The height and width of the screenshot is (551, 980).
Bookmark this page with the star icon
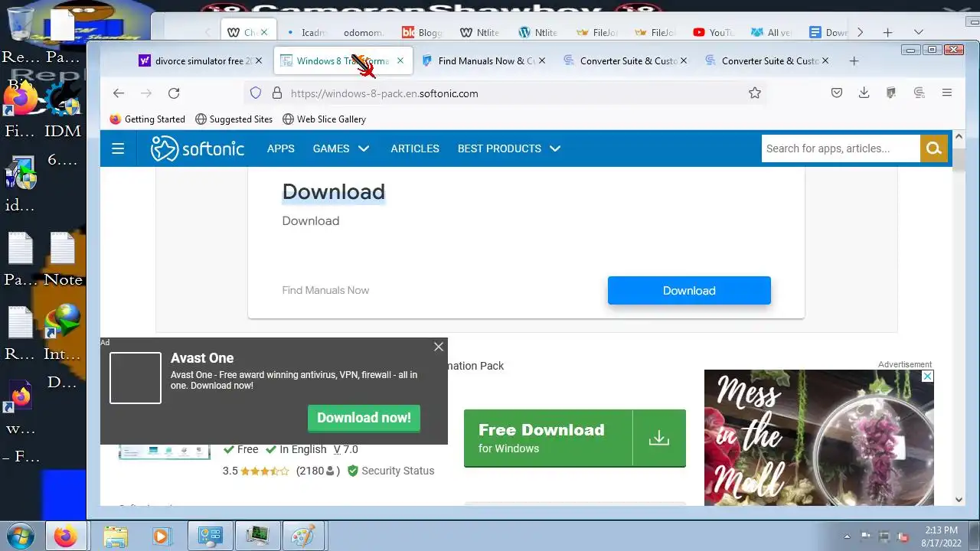(755, 93)
